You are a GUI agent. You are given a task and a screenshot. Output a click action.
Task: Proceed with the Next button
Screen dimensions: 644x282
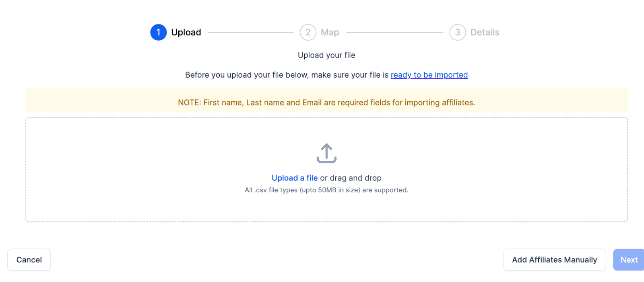point(629,260)
